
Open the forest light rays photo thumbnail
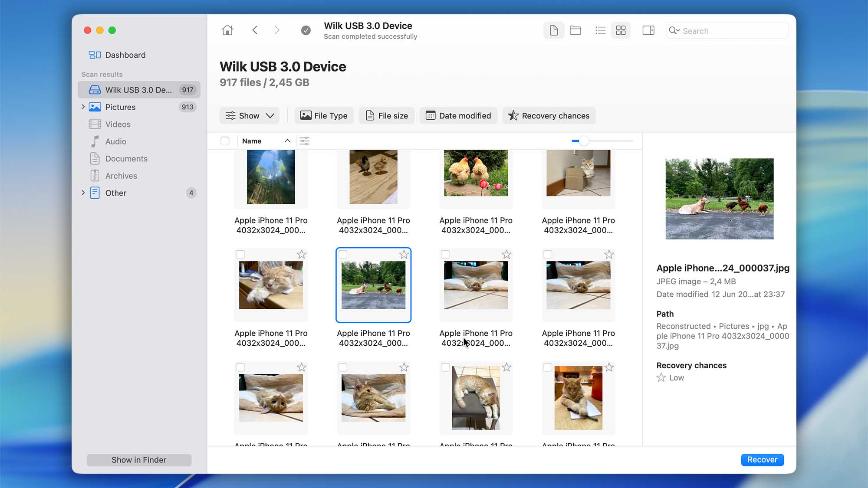tap(271, 177)
